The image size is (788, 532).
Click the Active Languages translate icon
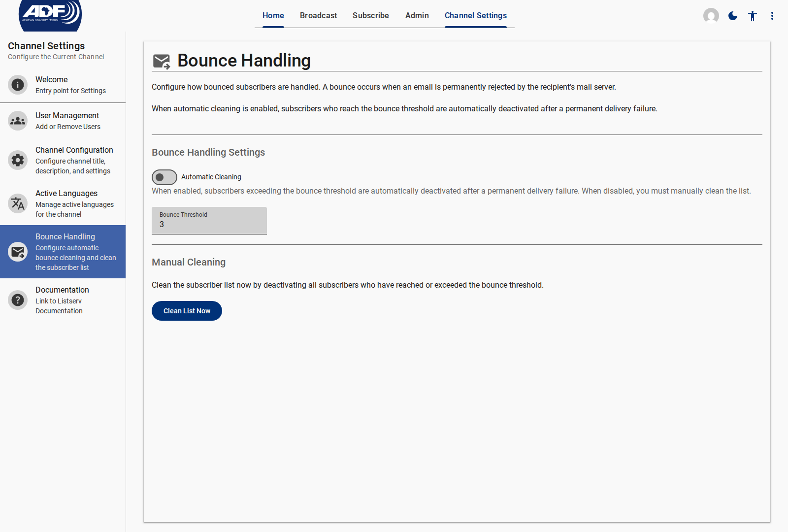click(x=18, y=203)
